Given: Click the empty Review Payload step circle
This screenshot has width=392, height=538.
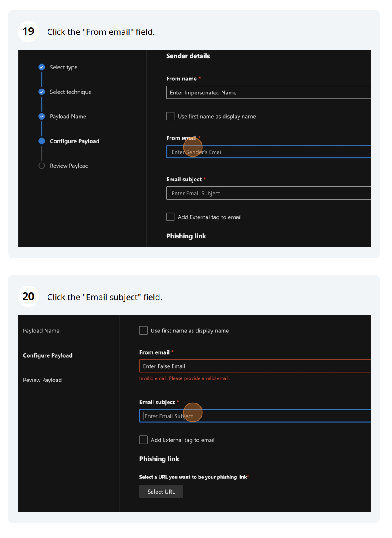Looking at the screenshot, I should (42, 166).
